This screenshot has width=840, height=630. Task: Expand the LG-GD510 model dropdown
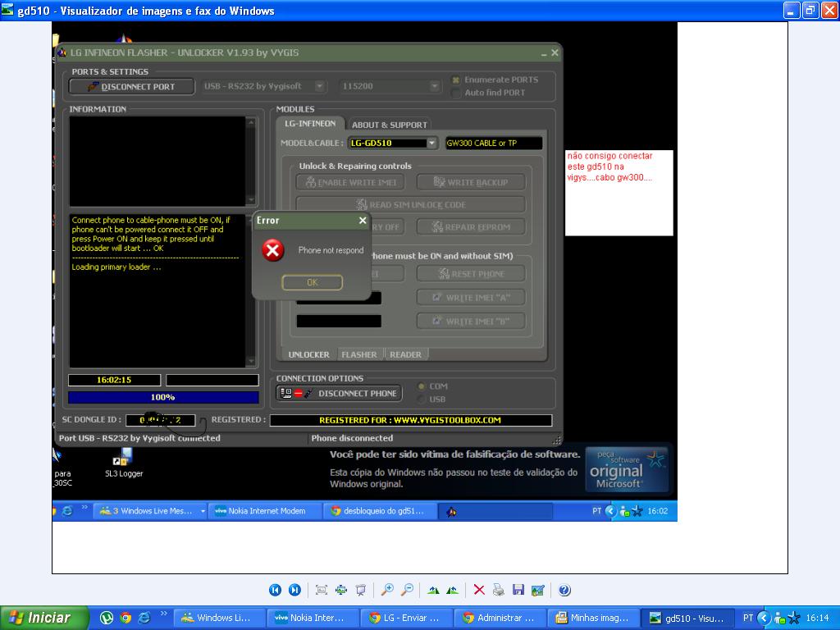point(431,143)
